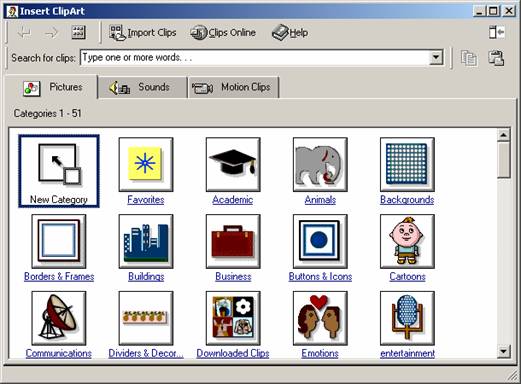Switch to the Sounds tab

point(143,87)
